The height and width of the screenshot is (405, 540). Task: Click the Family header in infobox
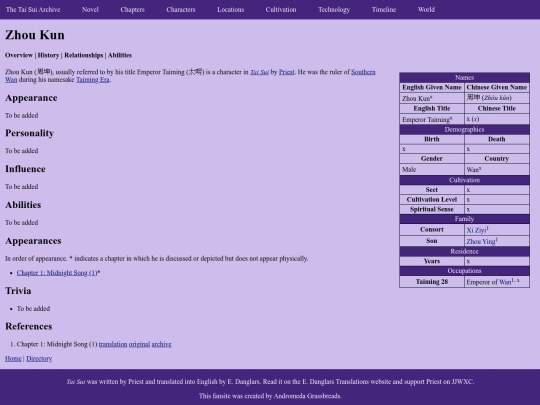click(465, 219)
